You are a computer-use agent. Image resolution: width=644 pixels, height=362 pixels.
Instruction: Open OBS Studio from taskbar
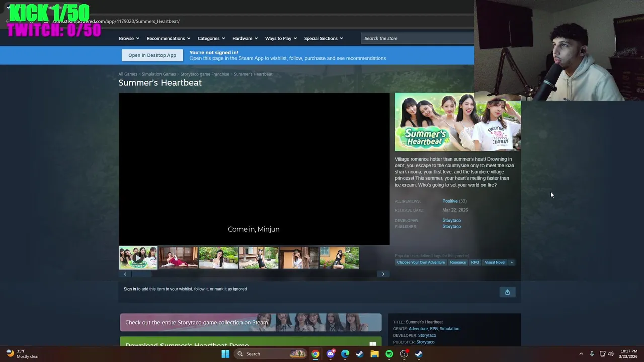pos(404,354)
